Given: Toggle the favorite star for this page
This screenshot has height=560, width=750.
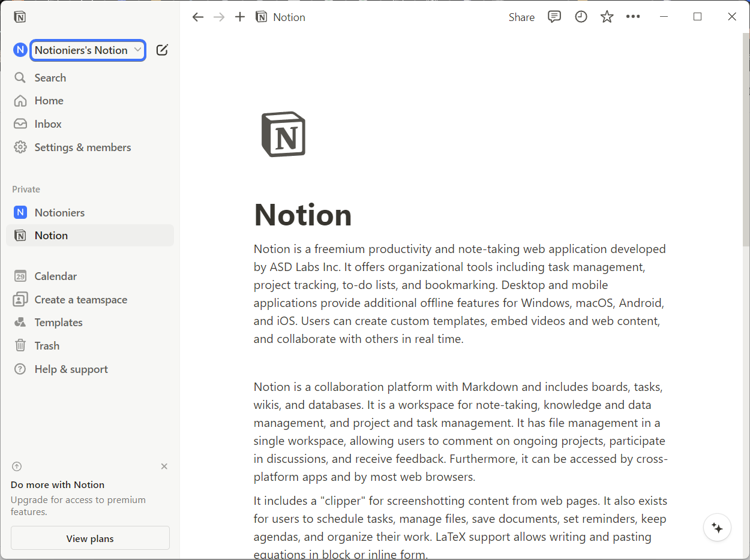Looking at the screenshot, I should pyautogui.click(x=607, y=17).
